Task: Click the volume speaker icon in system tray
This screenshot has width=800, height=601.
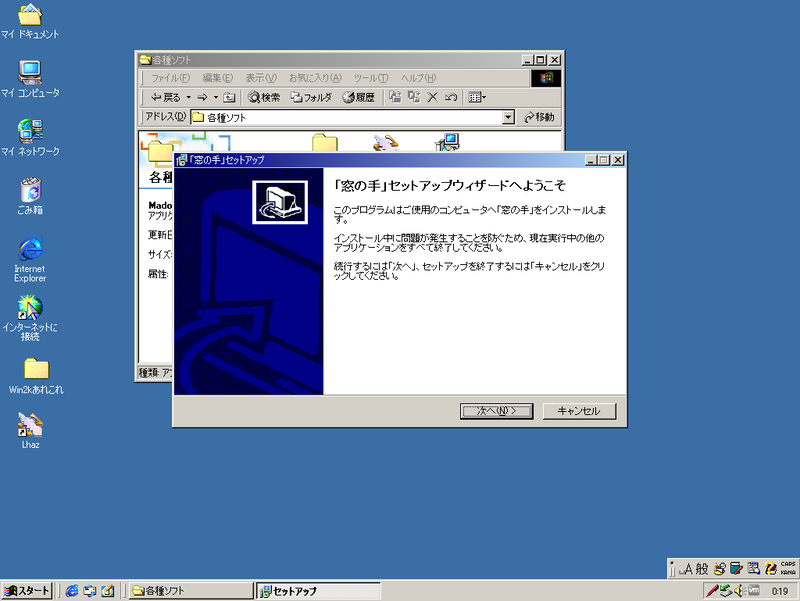Action: 738,589
